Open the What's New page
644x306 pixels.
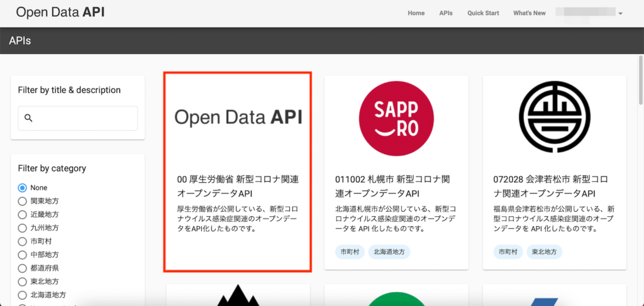coord(530,13)
